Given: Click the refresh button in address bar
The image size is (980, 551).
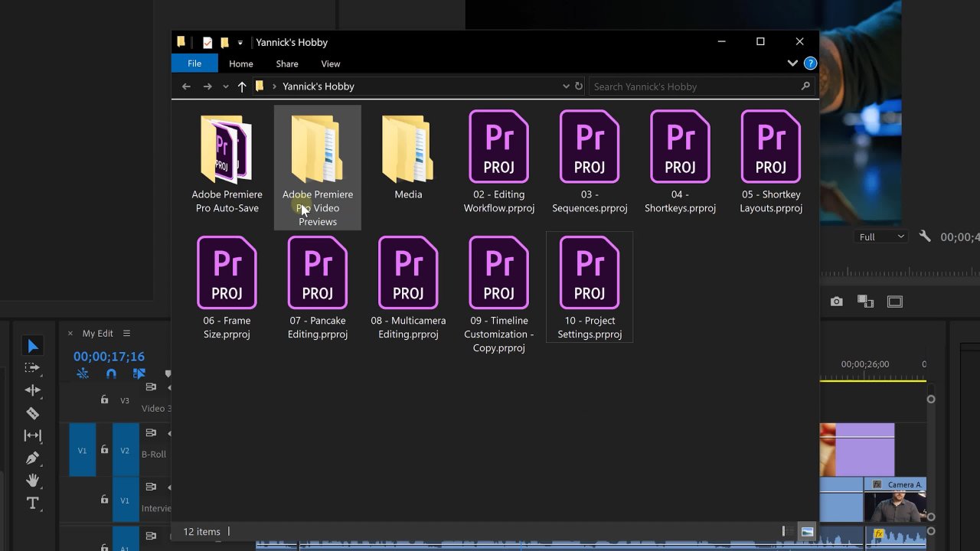Looking at the screenshot, I should (x=579, y=86).
